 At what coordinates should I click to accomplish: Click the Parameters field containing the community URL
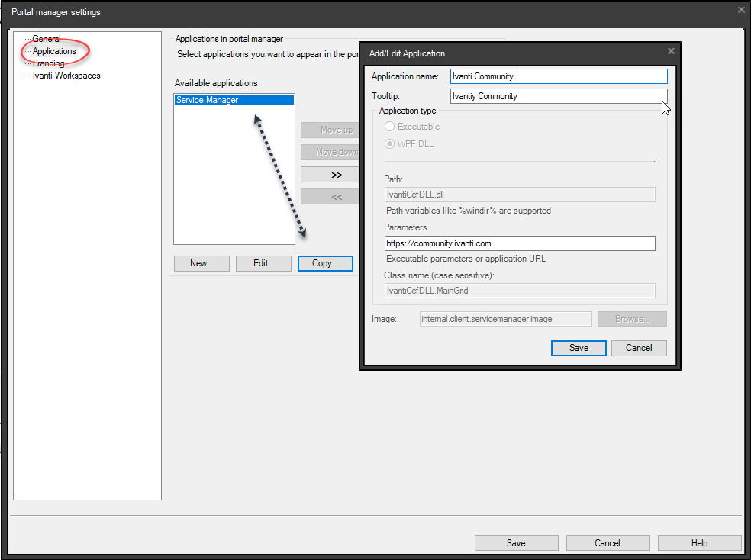tap(520, 243)
